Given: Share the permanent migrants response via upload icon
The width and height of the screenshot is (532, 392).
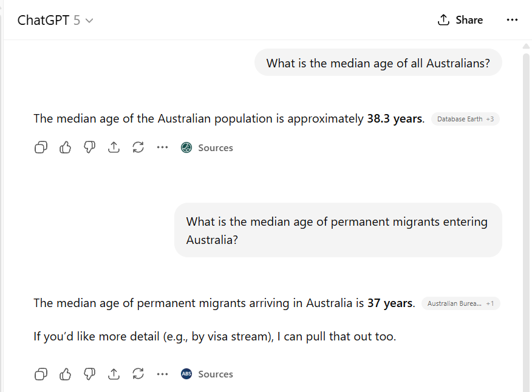Looking at the screenshot, I should click(x=114, y=374).
